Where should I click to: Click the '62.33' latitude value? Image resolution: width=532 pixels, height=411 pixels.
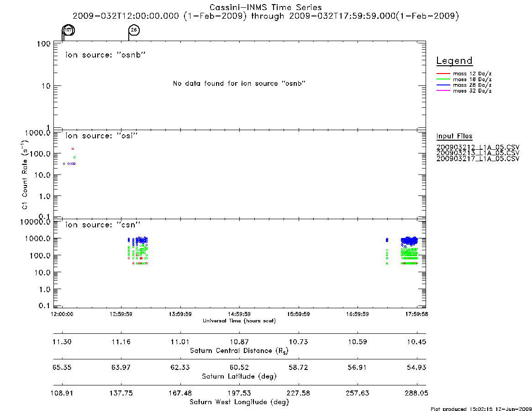[x=180, y=368]
